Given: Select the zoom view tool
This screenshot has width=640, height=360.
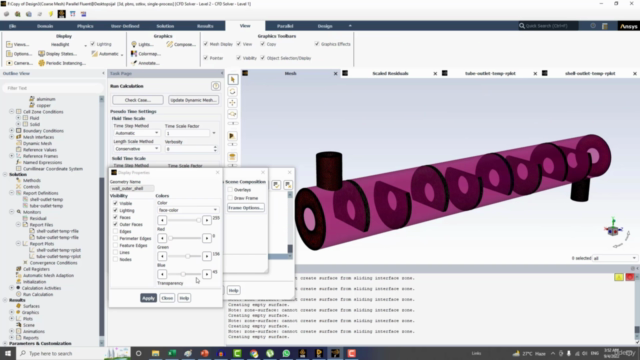Looking at the screenshot, I should point(232,114).
